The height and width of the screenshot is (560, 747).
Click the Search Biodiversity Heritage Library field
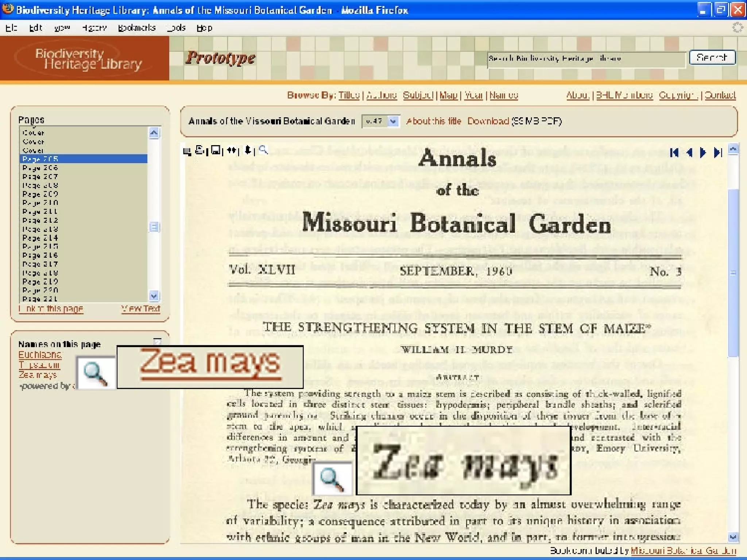585,59
